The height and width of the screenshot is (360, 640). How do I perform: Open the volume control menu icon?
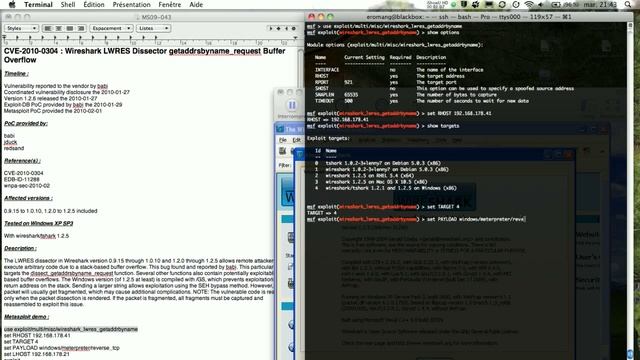click(542, 4)
